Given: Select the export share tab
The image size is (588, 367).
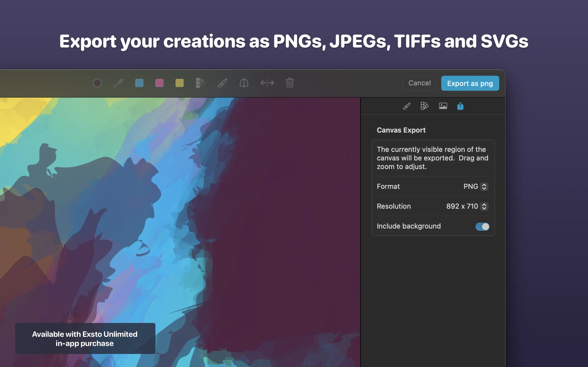Looking at the screenshot, I should [460, 106].
